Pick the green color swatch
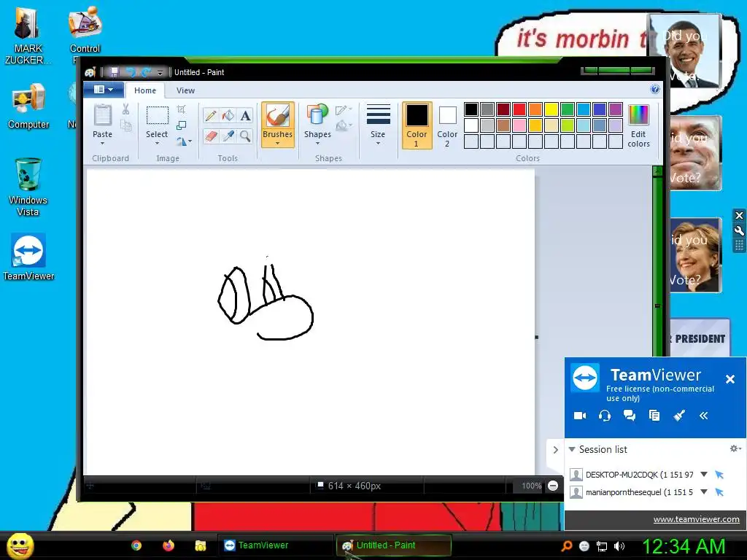The width and height of the screenshot is (747, 560). (x=568, y=109)
